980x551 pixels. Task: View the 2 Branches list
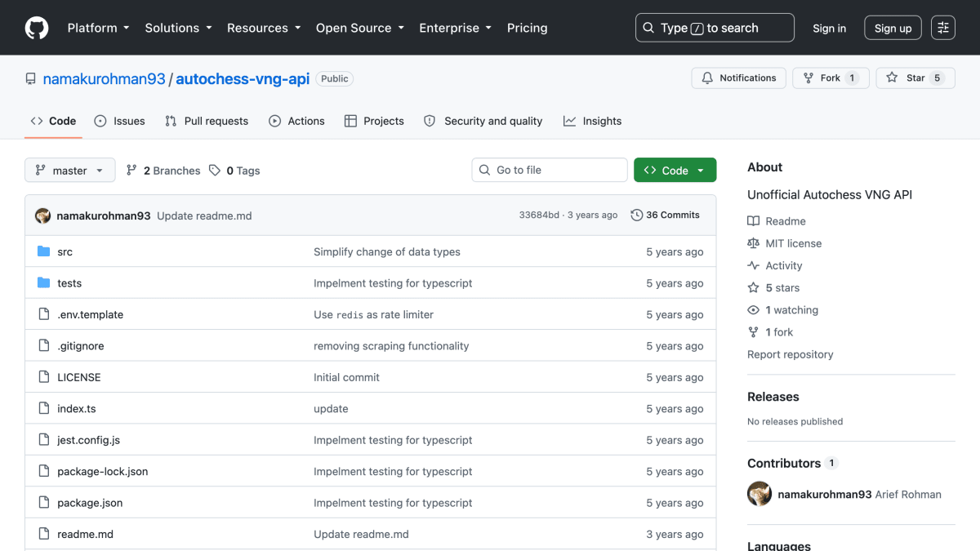click(x=163, y=171)
